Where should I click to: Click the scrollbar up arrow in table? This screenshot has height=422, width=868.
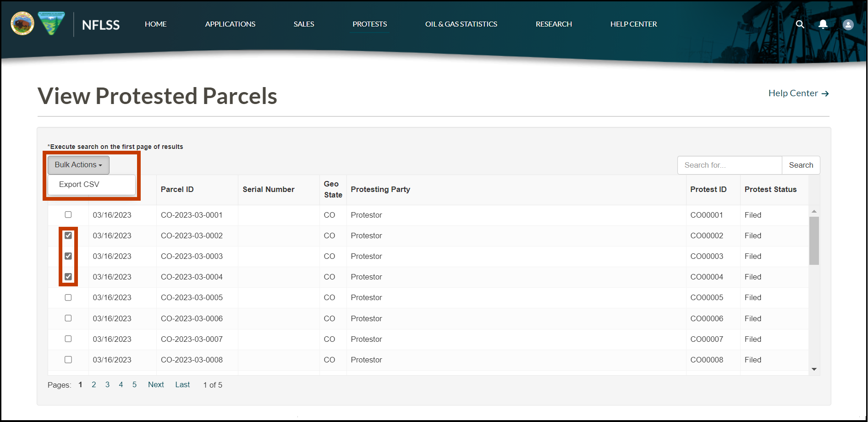point(814,211)
